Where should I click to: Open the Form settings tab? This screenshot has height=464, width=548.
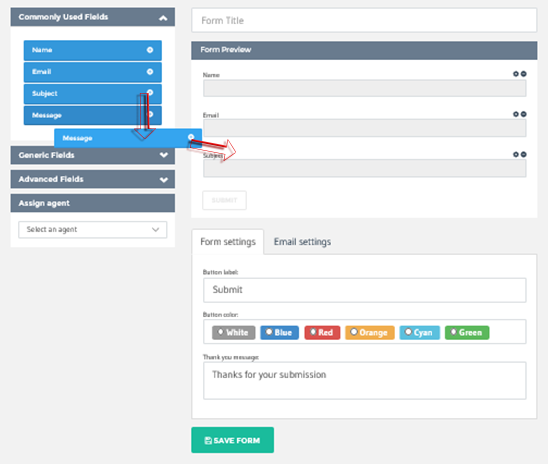pos(228,242)
